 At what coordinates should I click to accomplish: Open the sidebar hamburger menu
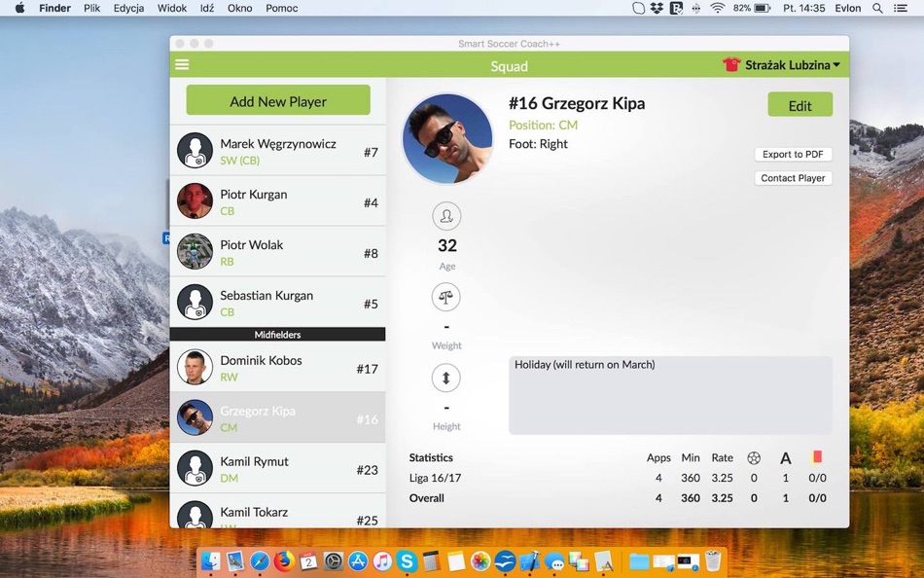182,65
